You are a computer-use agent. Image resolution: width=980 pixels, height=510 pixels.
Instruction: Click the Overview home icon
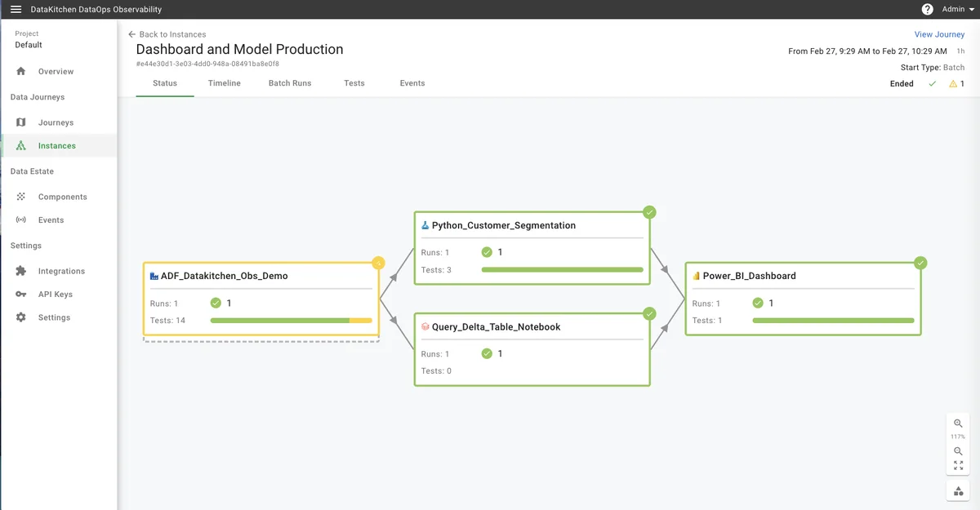click(21, 72)
